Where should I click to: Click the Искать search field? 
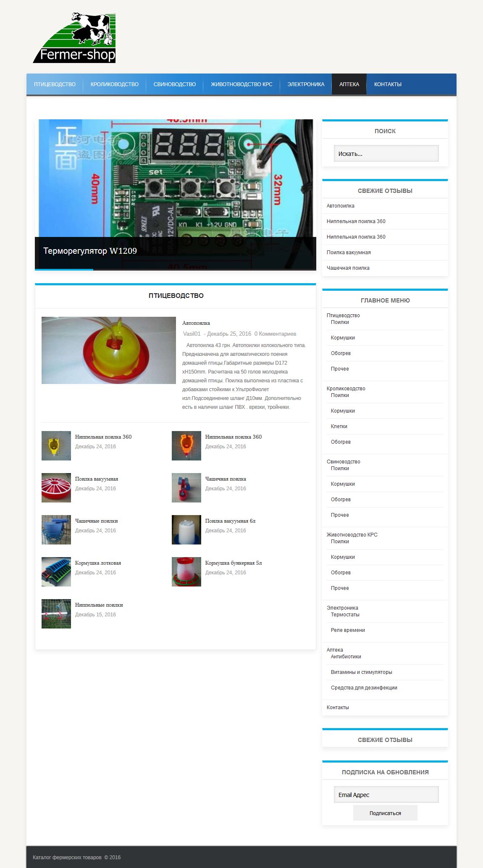tap(386, 154)
